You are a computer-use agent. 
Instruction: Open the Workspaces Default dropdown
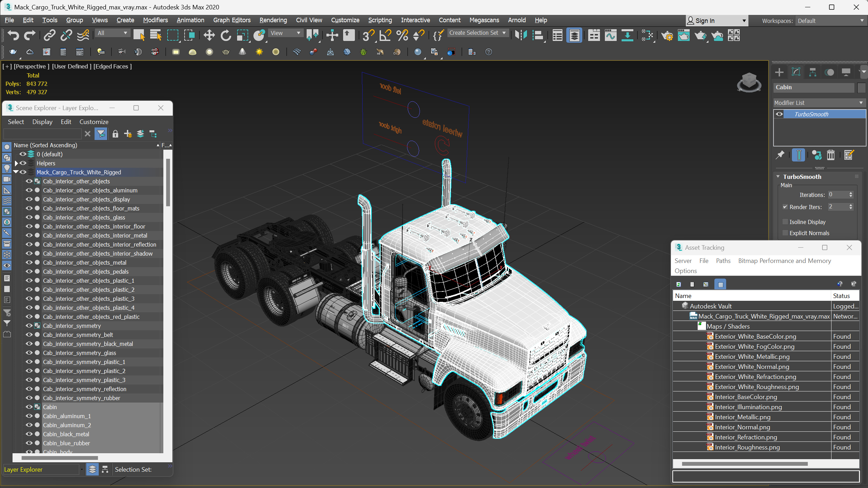(x=831, y=21)
